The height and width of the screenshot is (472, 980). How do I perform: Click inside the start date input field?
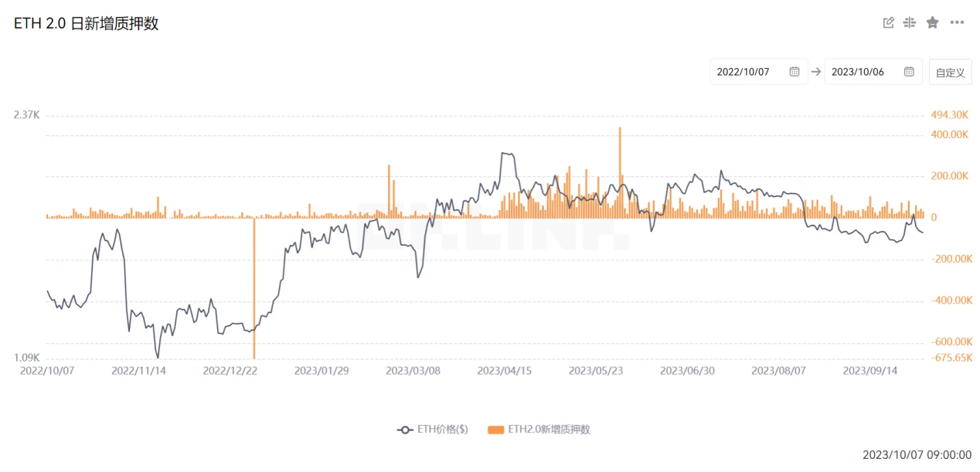(x=744, y=71)
